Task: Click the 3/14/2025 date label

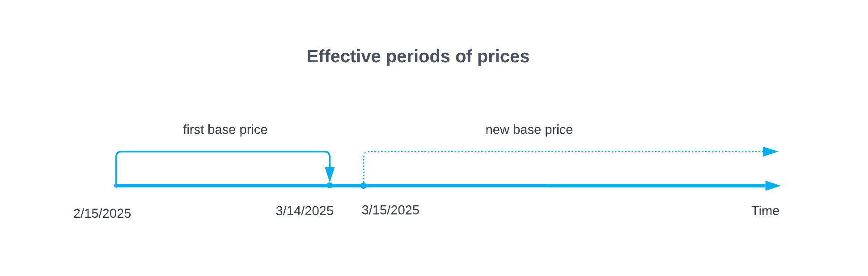Action: (305, 211)
